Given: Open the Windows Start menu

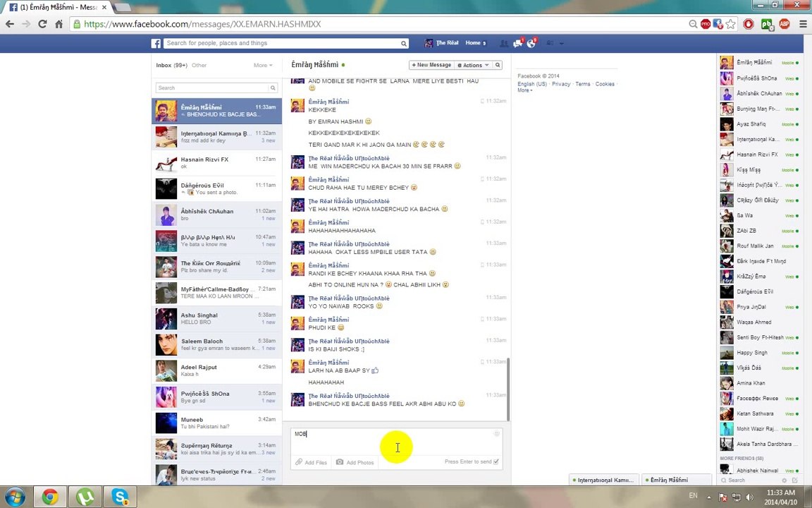Looking at the screenshot, I should point(15,497).
